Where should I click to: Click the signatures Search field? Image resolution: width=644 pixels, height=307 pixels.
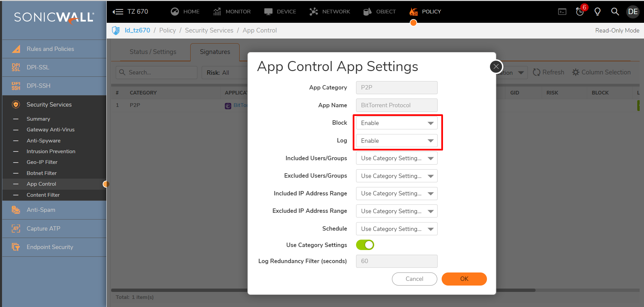click(156, 73)
